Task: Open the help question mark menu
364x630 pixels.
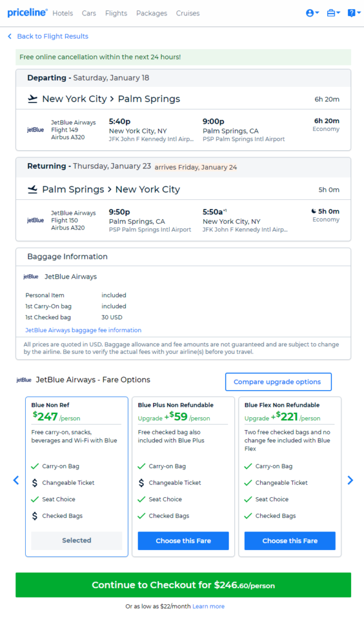Action: coord(354,14)
